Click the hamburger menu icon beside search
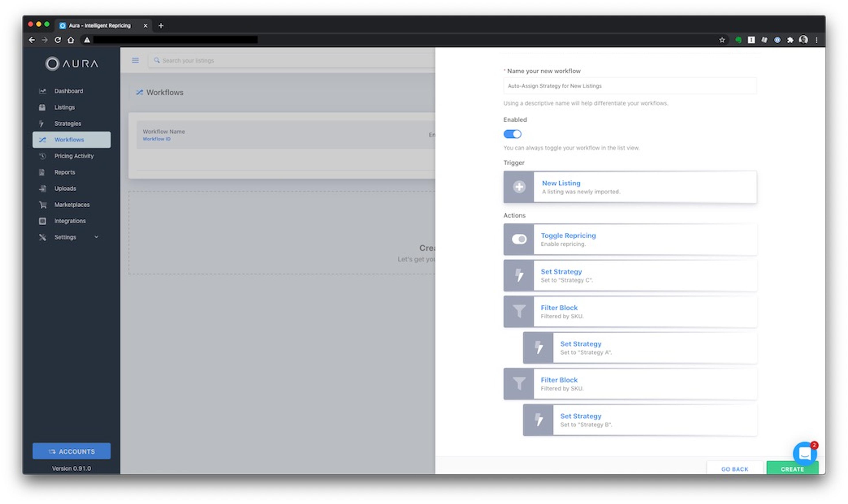Viewport: 848px width, 504px height. click(x=135, y=60)
